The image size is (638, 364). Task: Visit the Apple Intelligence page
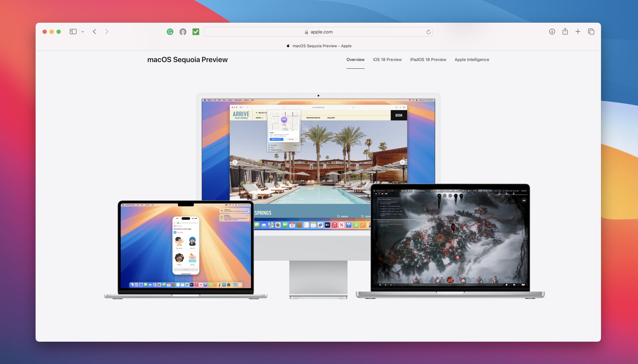click(x=472, y=59)
